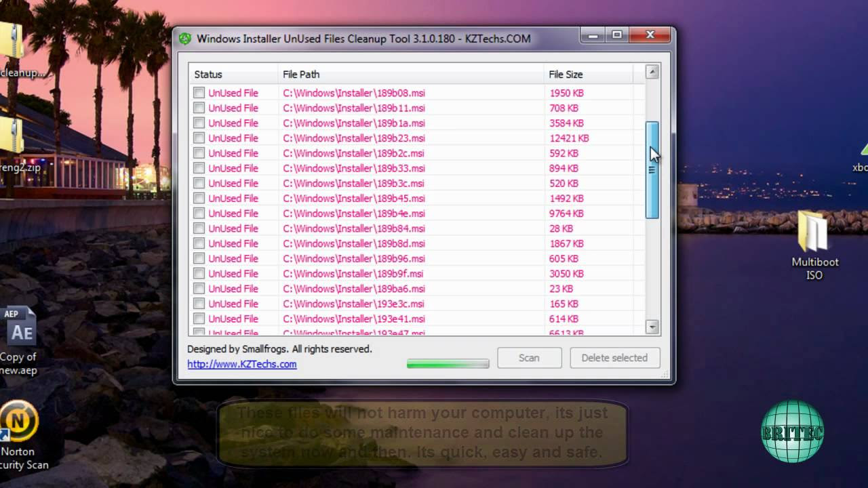The image size is (868, 488).
Task: Click UnUsed File status for 189b84.msi
Action: (x=233, y=228)
